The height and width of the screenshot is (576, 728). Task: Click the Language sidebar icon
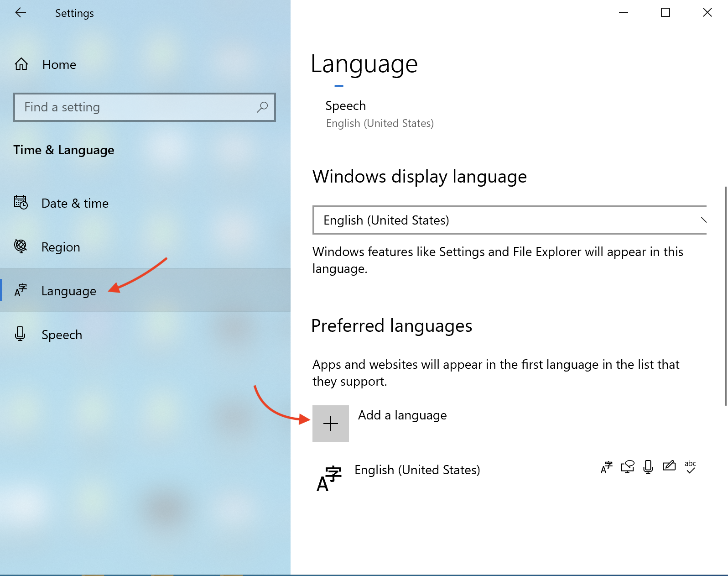click(21, 290)
